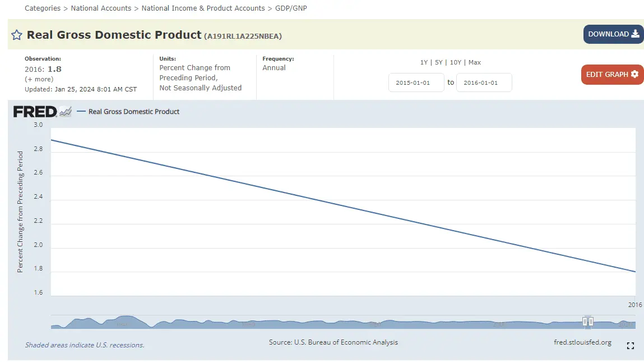Open the Categories breadcrumb link
Screen dimensions: 644x362
tap(43, 8)
